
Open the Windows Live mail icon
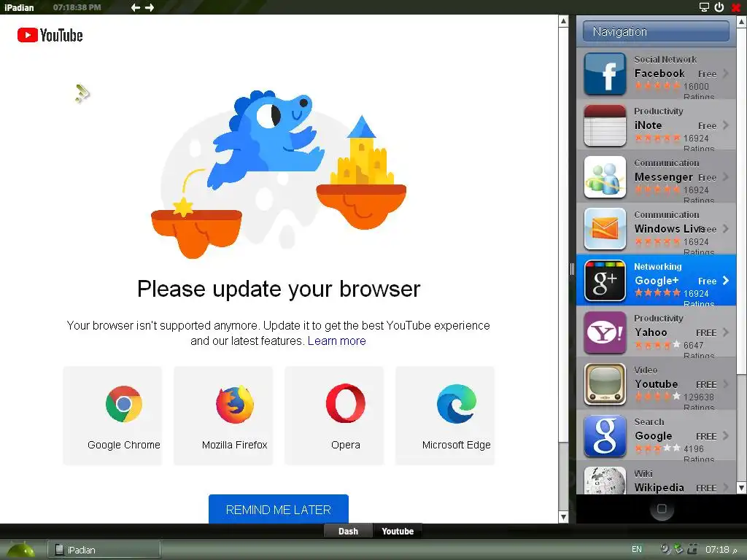point(605,229)
